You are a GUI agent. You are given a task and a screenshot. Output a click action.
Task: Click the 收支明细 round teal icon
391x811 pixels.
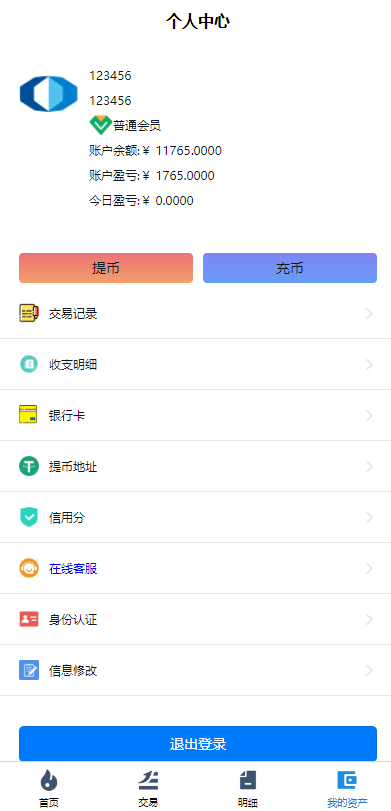(x=29, y=364)
